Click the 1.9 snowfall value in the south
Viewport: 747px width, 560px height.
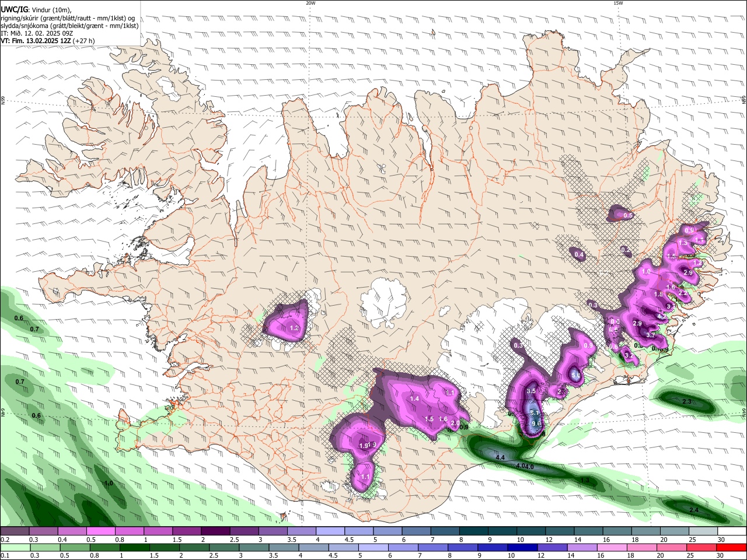(364, 446)
